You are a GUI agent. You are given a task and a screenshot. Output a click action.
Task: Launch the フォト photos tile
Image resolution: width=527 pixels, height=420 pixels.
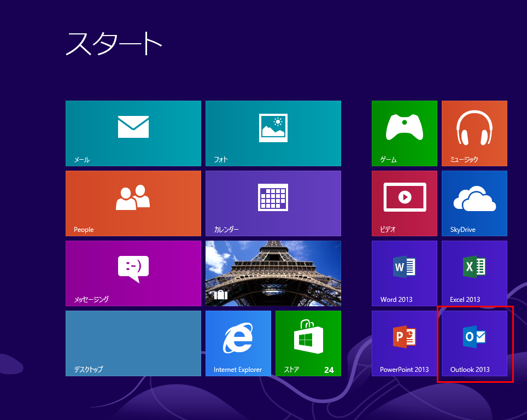click(273, 133)
